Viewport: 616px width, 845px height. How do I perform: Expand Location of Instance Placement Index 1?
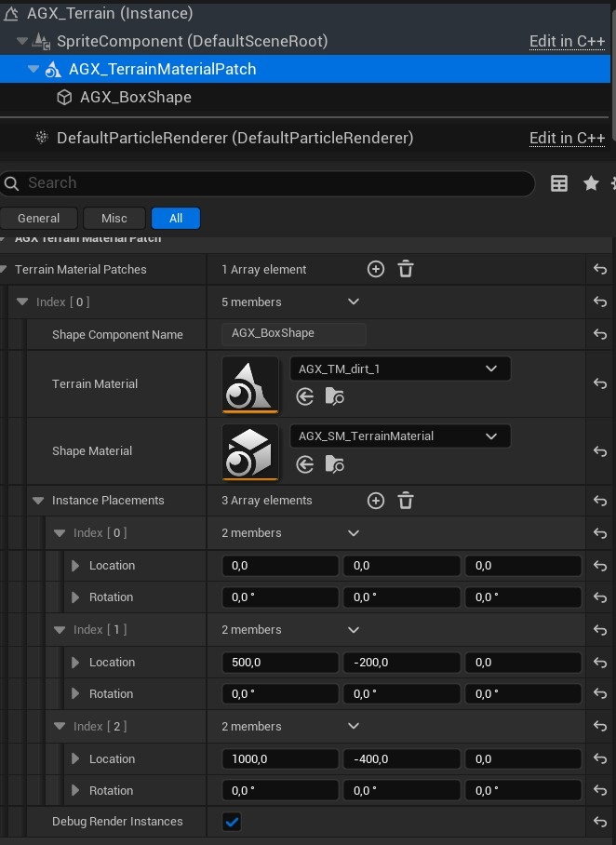76,663
